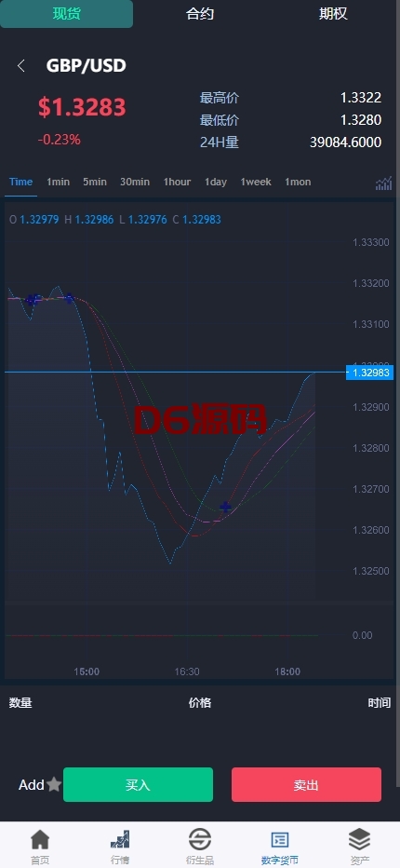Switch to the 合约 contract tab

click(x=200, y=14)
